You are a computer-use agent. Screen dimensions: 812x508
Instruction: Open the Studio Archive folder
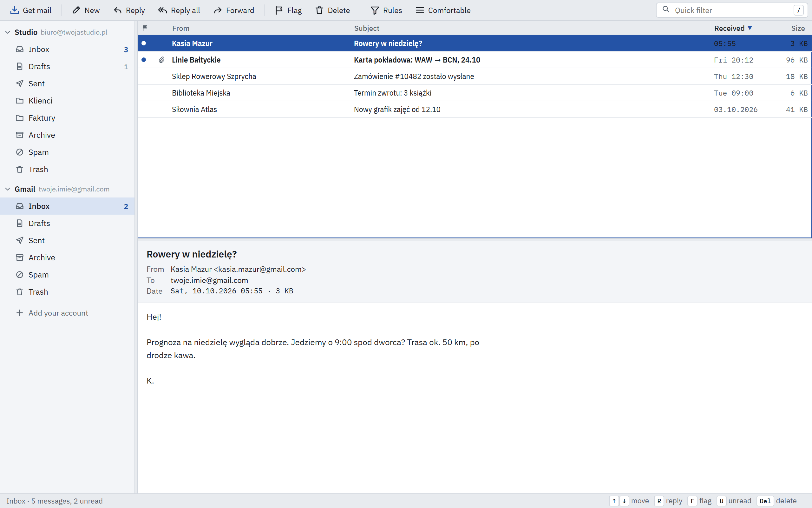(68, 135)
